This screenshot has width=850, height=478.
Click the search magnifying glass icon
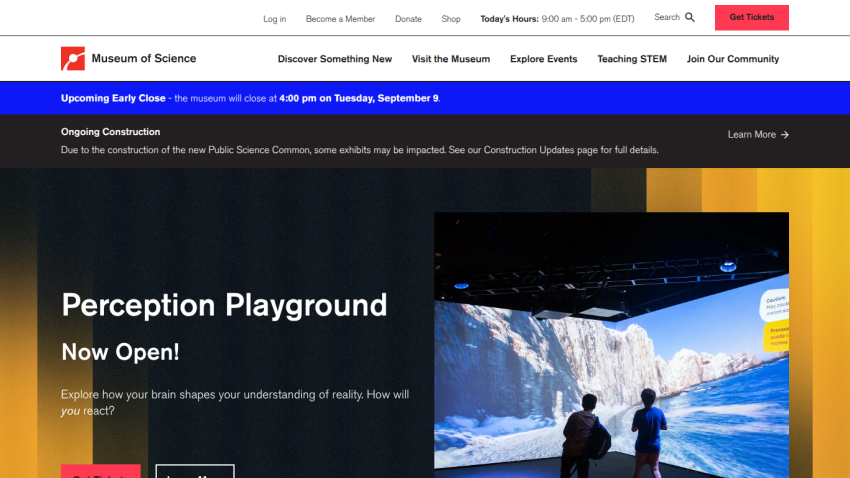(x=690, y=17)
